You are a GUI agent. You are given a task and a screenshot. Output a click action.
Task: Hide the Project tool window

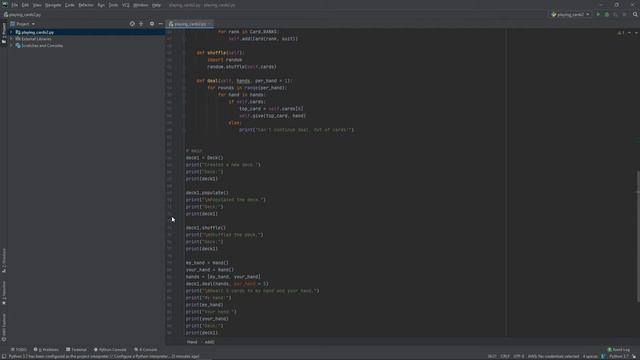click(x=160, y=24)
